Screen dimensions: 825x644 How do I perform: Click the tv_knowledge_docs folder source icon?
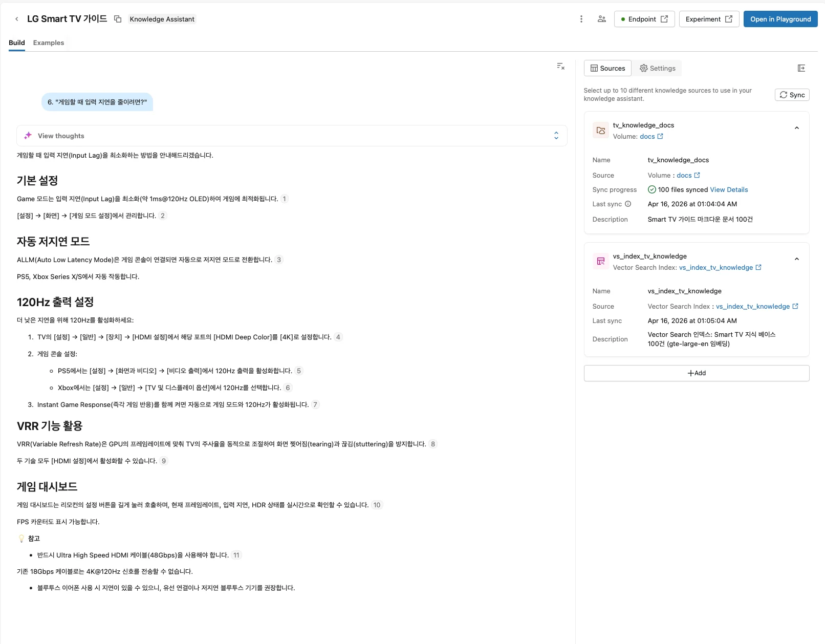pyautogui.click(x=601, y=131)
